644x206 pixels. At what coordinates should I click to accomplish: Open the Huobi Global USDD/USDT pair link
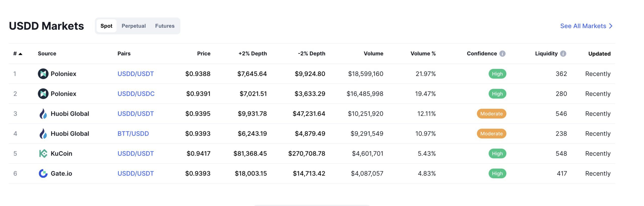[x=136, y=114]
